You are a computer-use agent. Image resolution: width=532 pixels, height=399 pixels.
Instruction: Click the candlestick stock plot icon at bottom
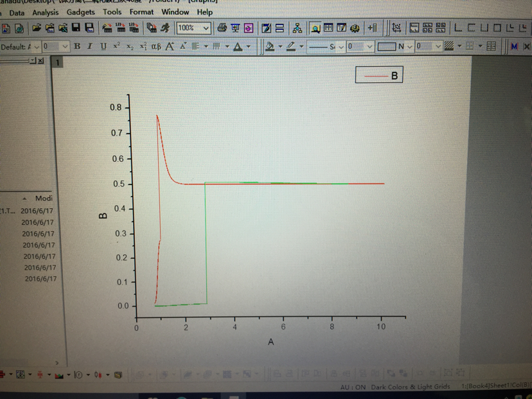98,375
